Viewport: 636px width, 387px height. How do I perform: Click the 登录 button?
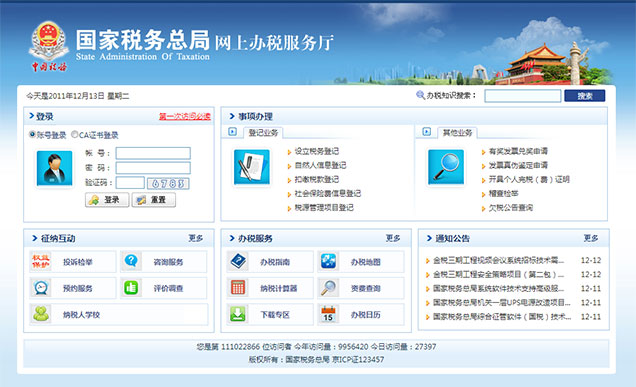click(107, 200)
